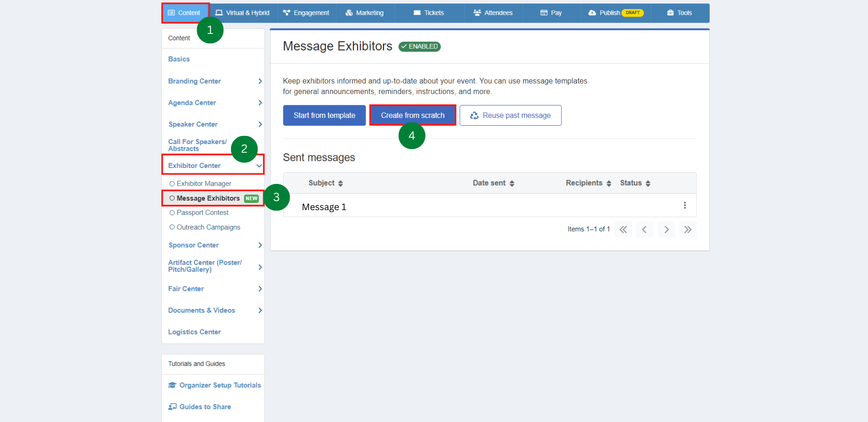
Task: Click Reuse past message button
Action: tap(510, 116)
